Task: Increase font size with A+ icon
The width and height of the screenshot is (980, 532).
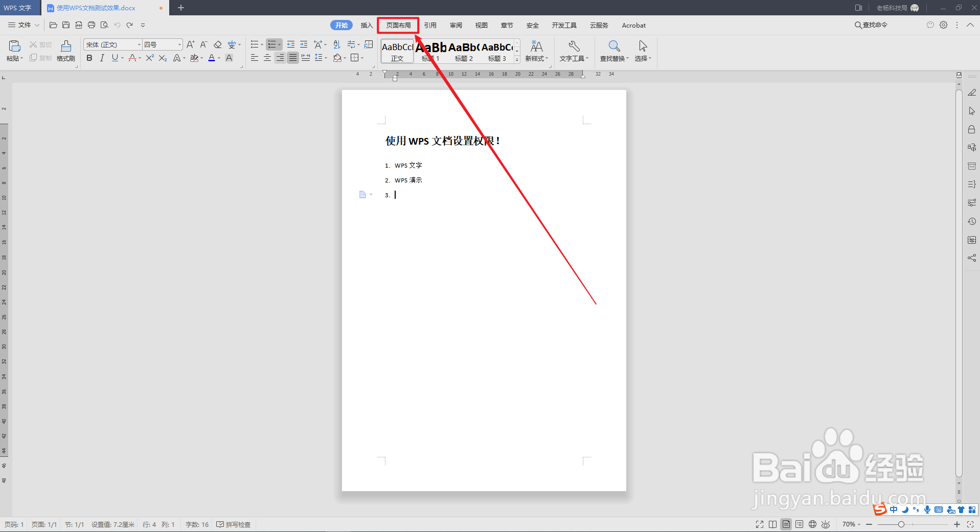Action: point(190,44)
